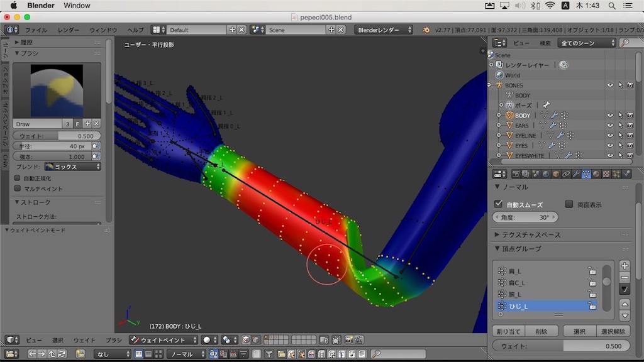Hide the EARS object with eye icon
The width and height of the screenshot is (644, 362).
click(610, 125)
